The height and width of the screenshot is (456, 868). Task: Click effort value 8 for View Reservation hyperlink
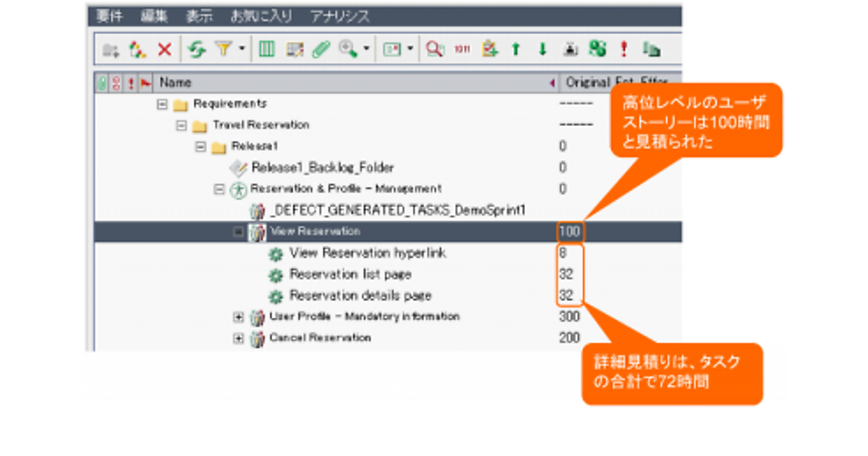[563, 253]
